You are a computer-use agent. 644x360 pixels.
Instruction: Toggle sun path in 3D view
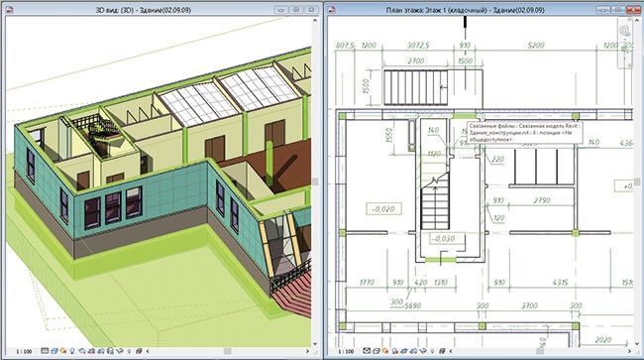coord(63,351)
